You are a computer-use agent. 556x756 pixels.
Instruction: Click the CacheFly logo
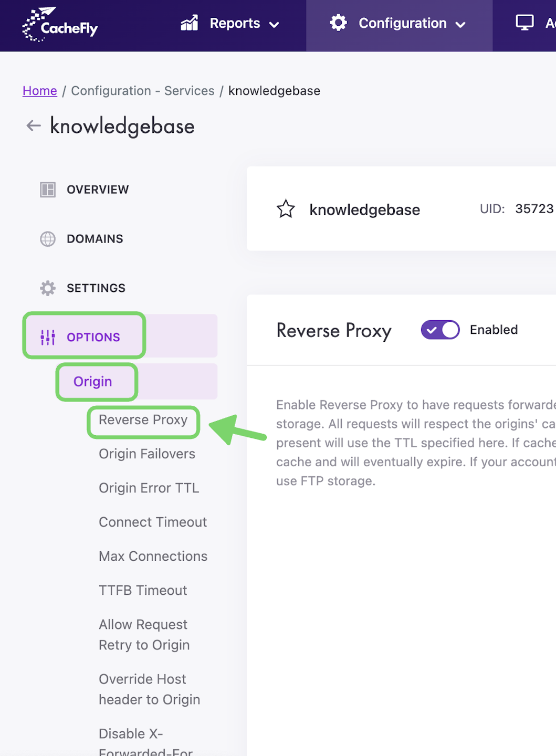(60, 25)
